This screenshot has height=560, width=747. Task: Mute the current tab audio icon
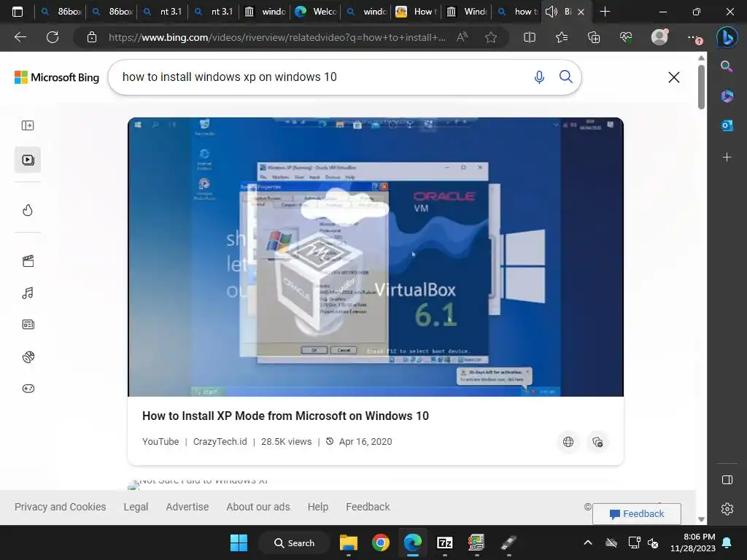click(551, 12)
